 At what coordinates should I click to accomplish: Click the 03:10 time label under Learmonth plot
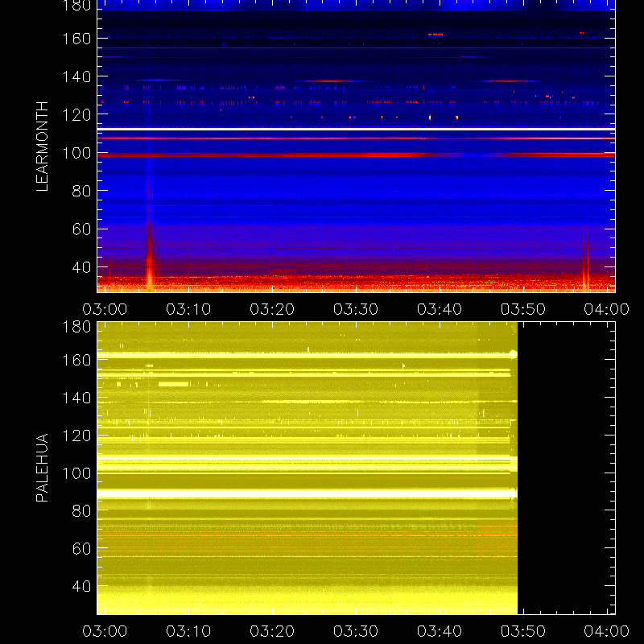pyautogui.click(x=188, y=309)
